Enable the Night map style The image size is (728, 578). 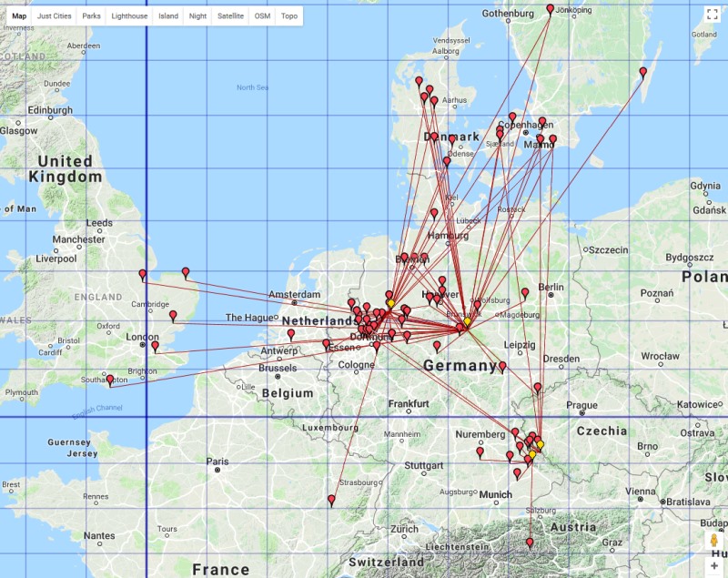197,16
